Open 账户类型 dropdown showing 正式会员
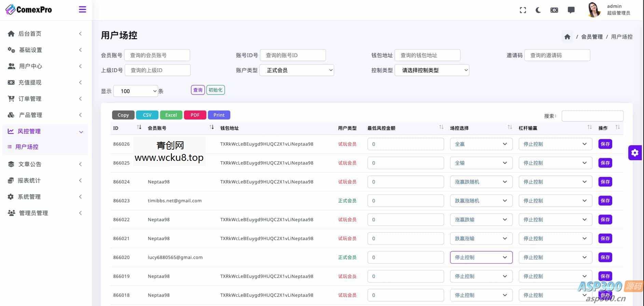644x306 pixels. click(x=297, y=70)
